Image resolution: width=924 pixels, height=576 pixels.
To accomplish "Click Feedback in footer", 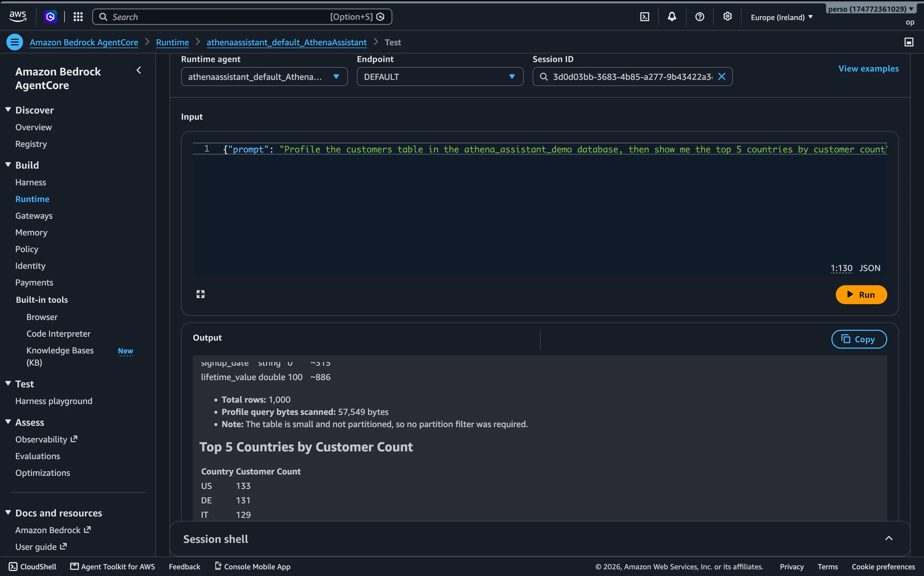I will coord(184,567).
